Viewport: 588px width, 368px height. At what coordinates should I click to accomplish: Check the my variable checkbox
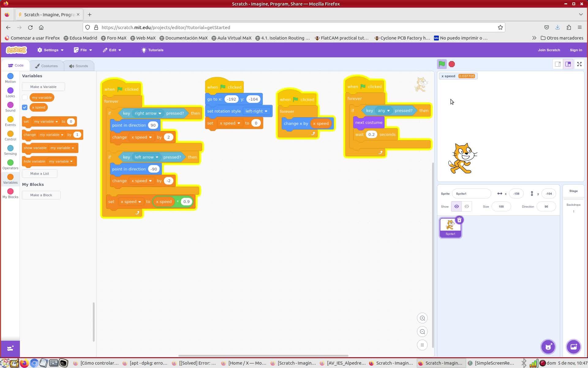[x=25, y=98]
